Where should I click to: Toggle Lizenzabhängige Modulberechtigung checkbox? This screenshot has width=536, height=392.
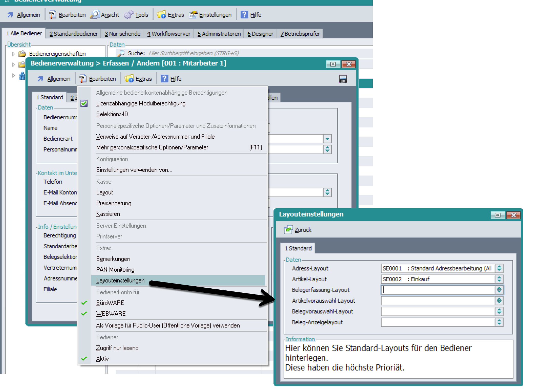[x=84, y=103]
